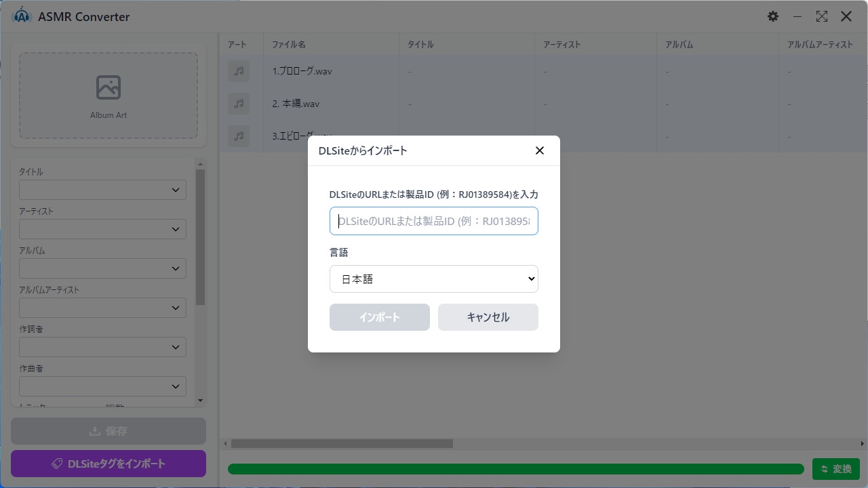Click music note icon for 3.エピローグ.wav

click(239, 136)
